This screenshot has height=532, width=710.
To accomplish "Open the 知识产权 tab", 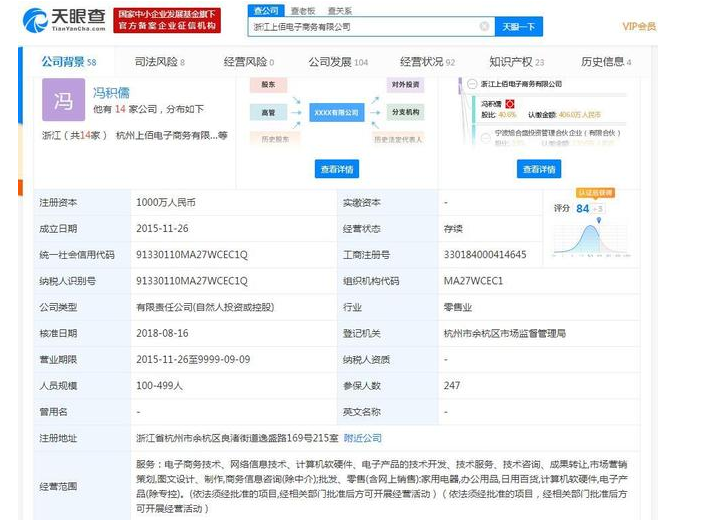I will (517, 62).
